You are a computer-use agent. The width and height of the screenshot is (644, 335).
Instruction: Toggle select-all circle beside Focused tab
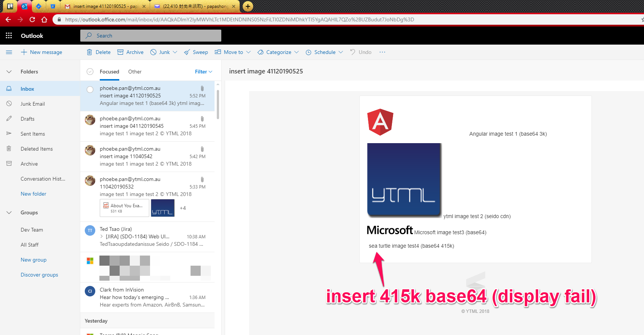[90, 72]
